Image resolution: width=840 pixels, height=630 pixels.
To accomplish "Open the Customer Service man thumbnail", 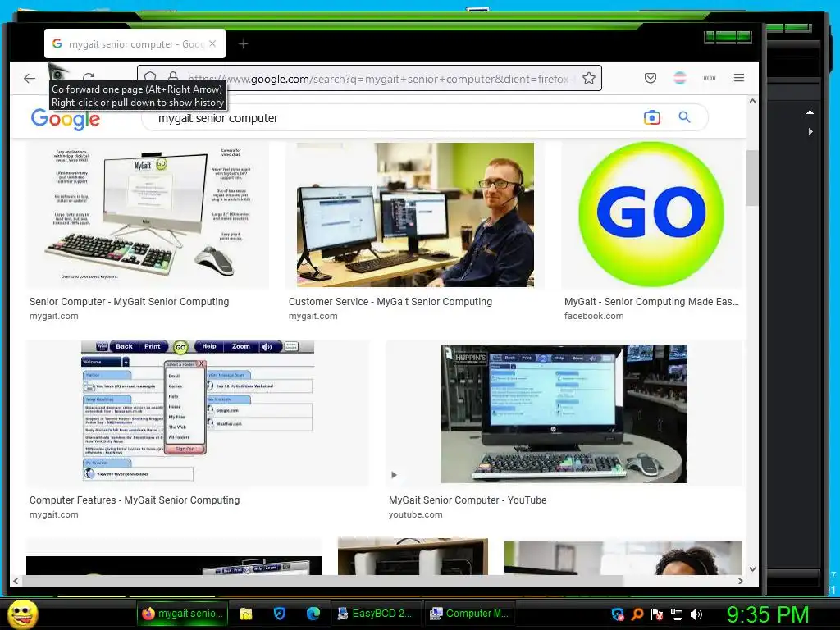I will (x=415, y=215).
